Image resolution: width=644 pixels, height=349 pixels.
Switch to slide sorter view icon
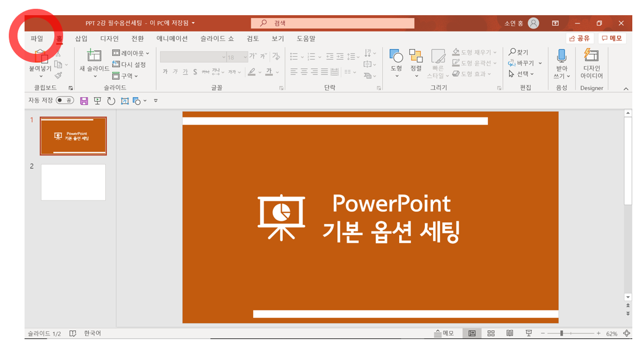coord(491,333)
